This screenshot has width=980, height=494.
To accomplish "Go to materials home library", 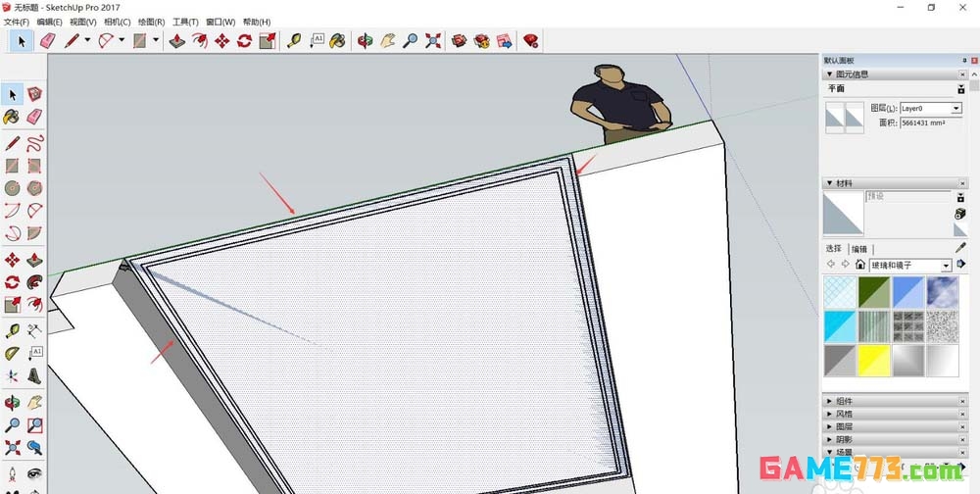I will click(x=860, y=265).
